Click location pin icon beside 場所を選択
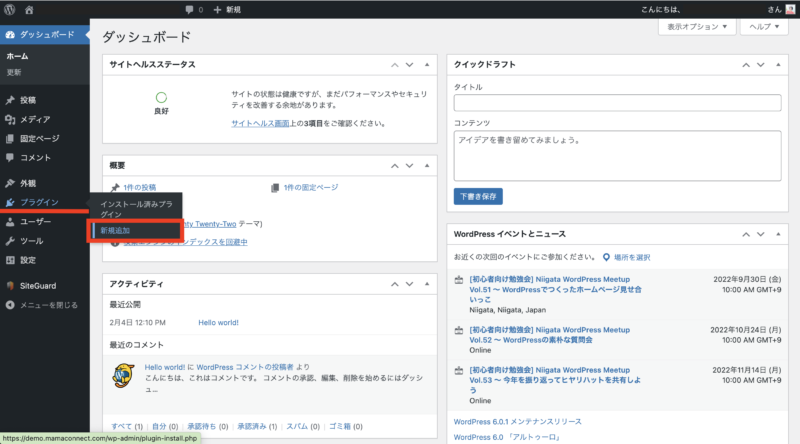 point(606,257)
